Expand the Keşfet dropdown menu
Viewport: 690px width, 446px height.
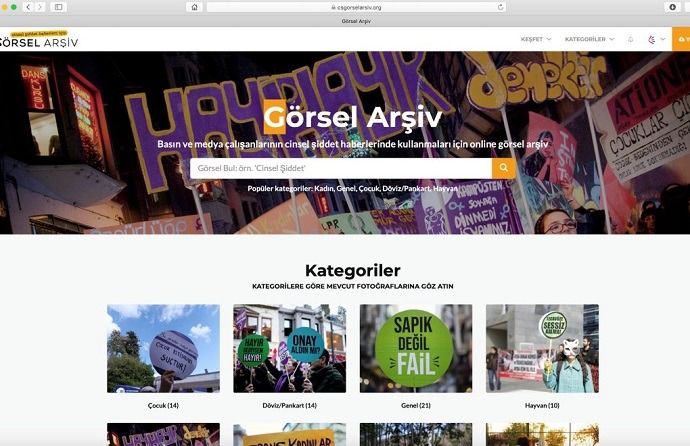535,39
